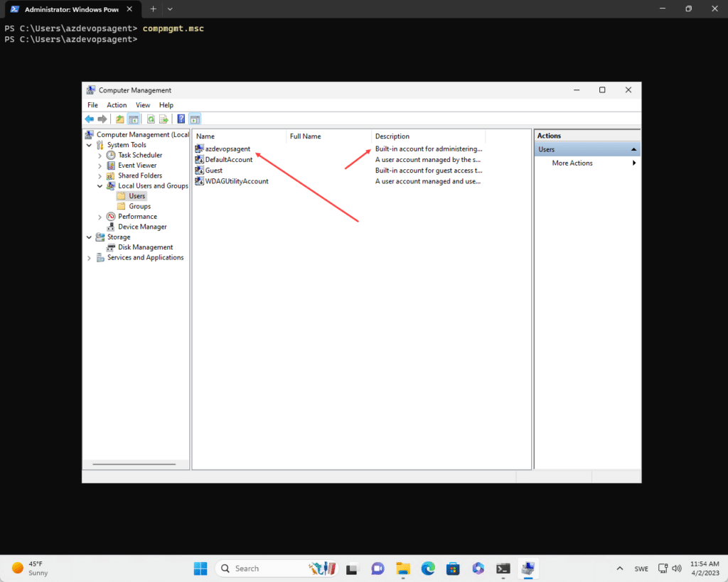Image resolution: width=728 pixels, height=582 pixels.
Task: Open the Teams Chat icon on taskbar
Action: click(x=378, y=568)
